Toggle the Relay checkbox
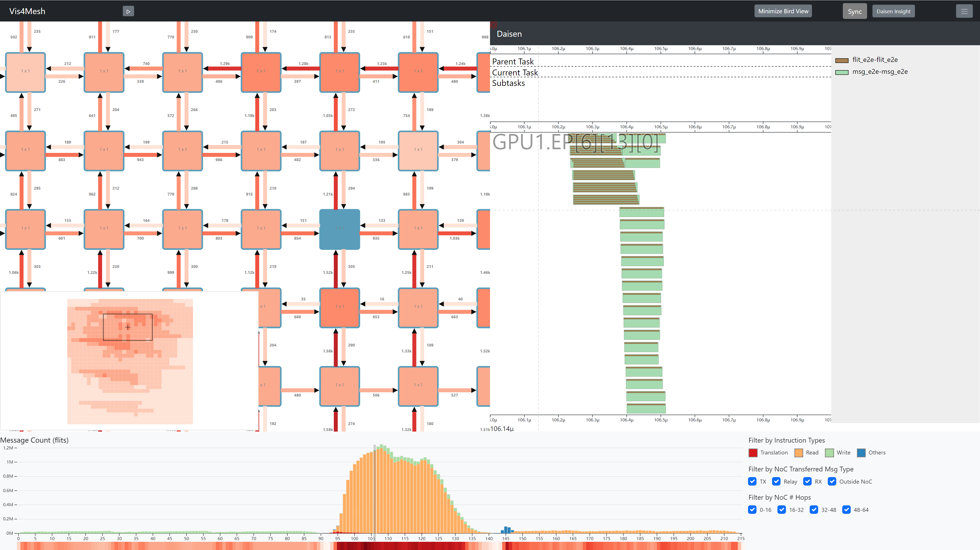 [777, 481]
